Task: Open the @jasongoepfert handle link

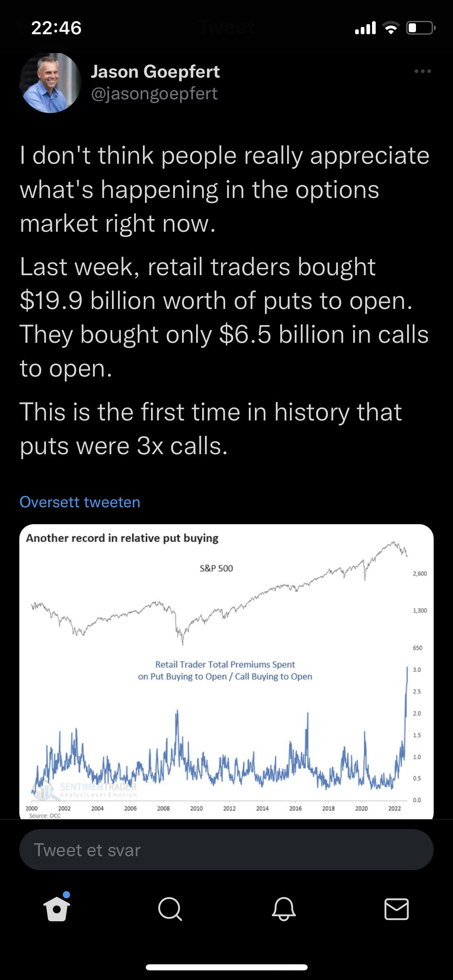Action: (x=154, y=94)
